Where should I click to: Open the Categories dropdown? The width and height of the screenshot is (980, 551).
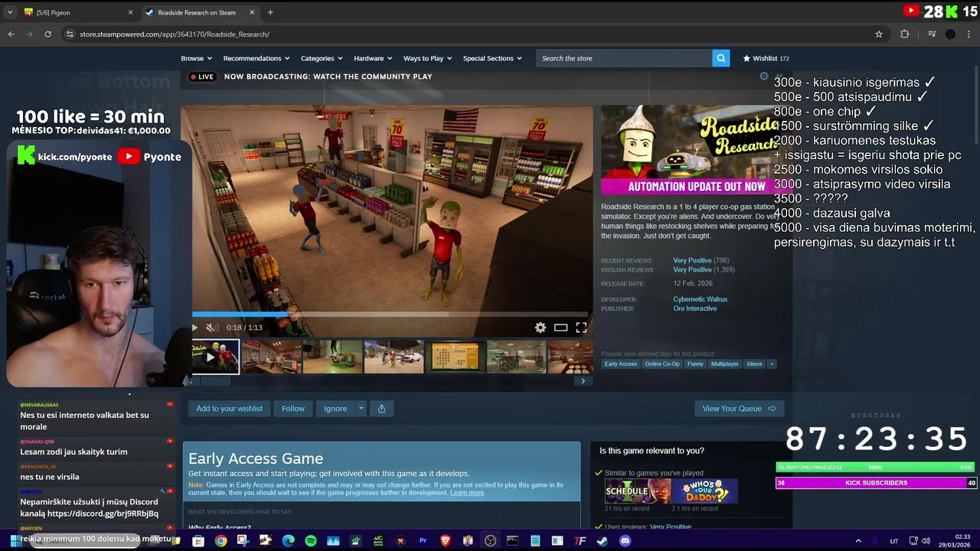[322, 58]
